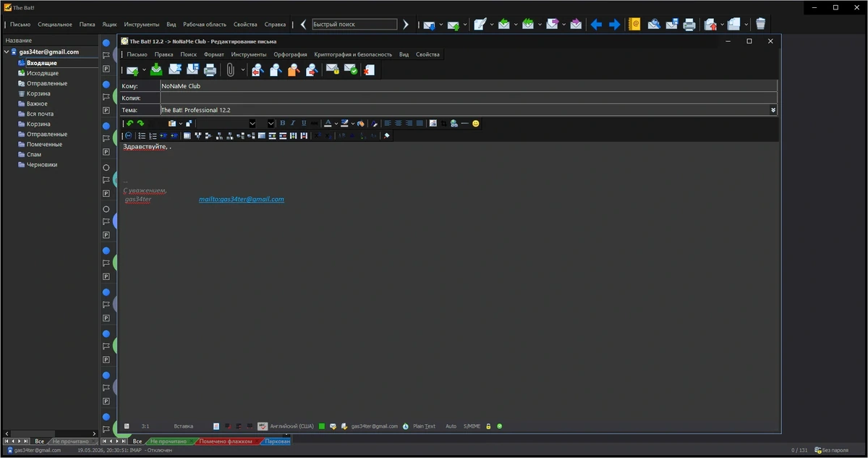Click the search forward arrow beside quick search
Image resolution: width=868 pixels, height=458 pixels.
click(406, 25)
